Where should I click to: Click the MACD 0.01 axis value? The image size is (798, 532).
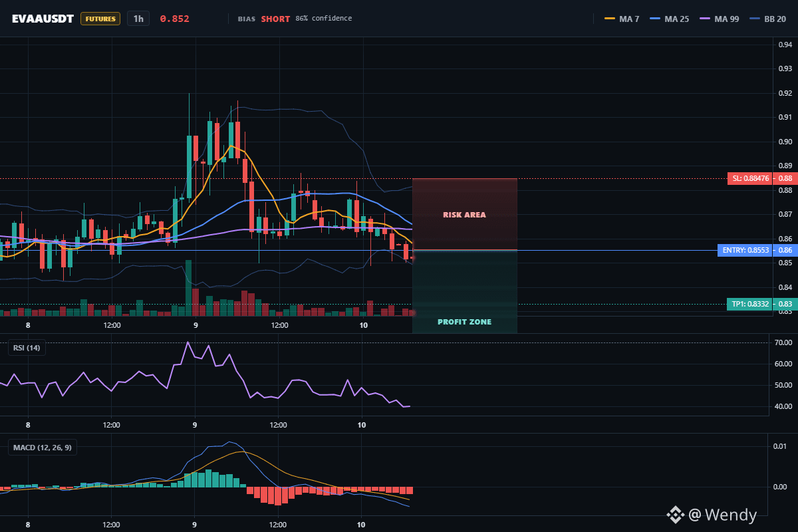[x=781, y=446]
